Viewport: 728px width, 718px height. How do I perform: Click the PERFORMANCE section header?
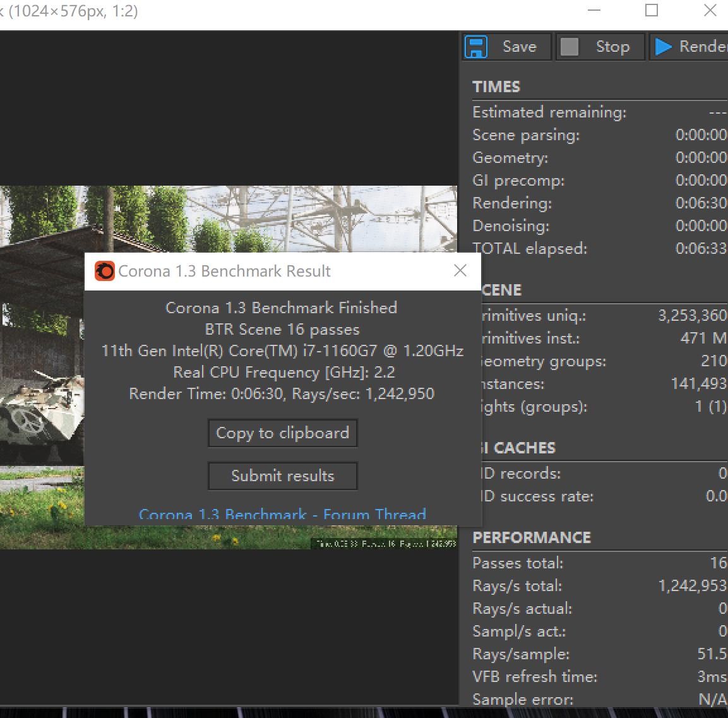click(532, 537)
